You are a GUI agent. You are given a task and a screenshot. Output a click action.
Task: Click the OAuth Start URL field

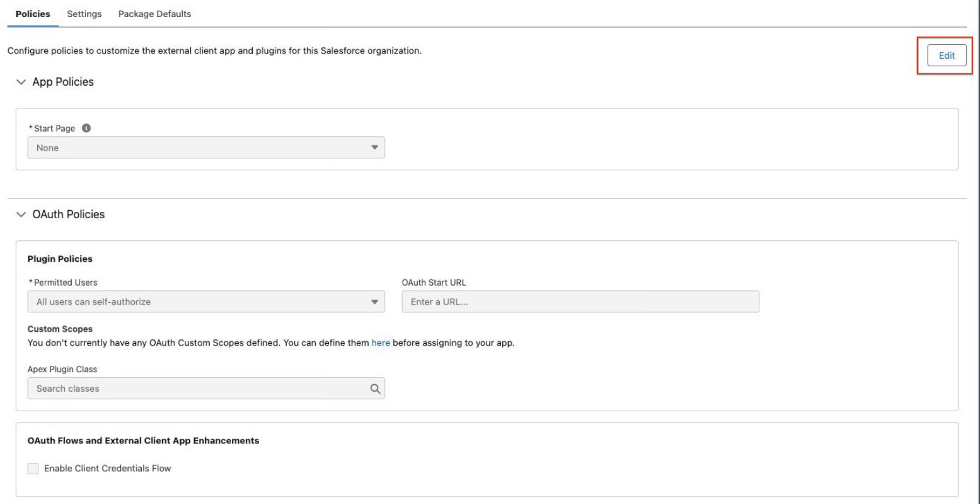click(x=580, y=302)
